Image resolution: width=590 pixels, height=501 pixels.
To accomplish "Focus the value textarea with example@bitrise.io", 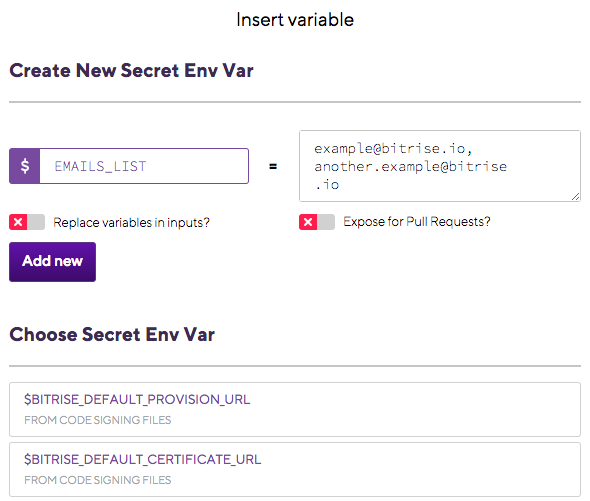I will pyautogui.click(x=440, y=166).
